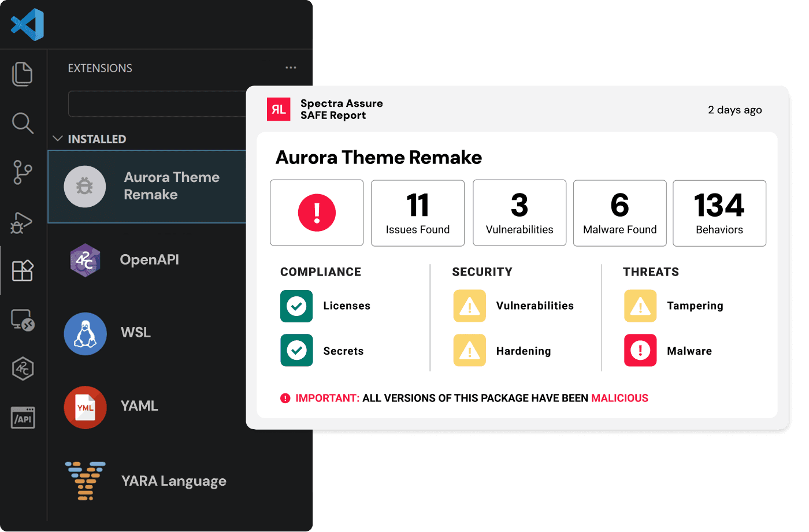Open the Search magnifier in activity bar
The width and height of the screenshot is (809, 532).
coord(23,123)
